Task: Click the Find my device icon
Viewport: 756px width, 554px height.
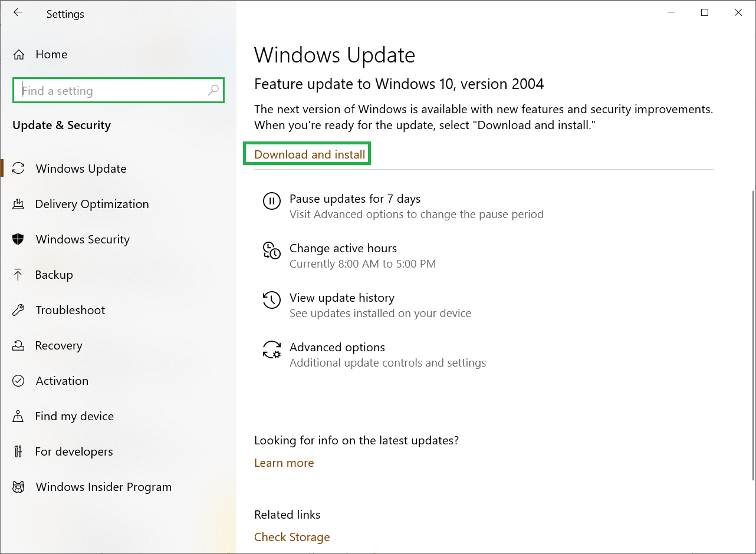Action: coord(18,416)
